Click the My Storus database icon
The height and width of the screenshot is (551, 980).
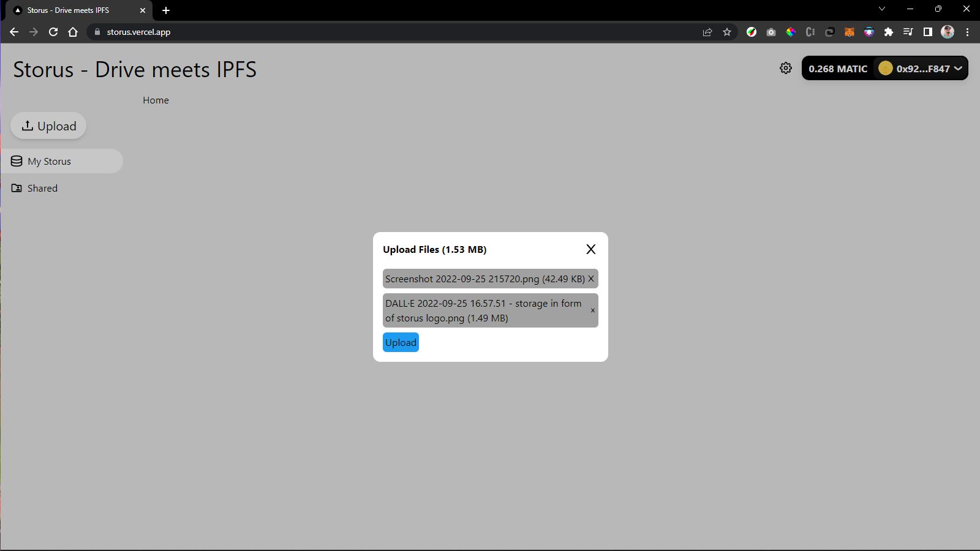[17, 161]
